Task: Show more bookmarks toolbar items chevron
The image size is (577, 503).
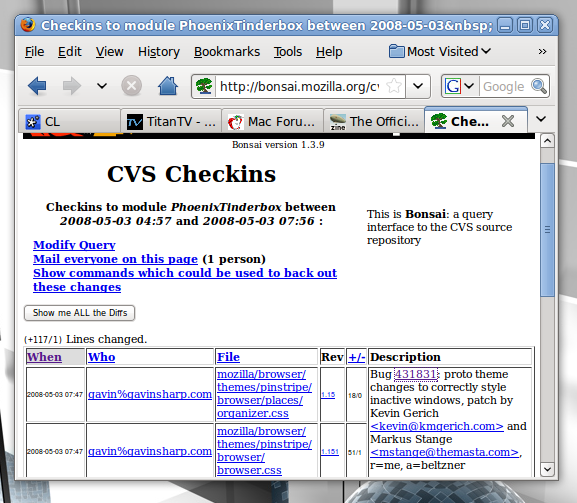Action: click(542, 52)
